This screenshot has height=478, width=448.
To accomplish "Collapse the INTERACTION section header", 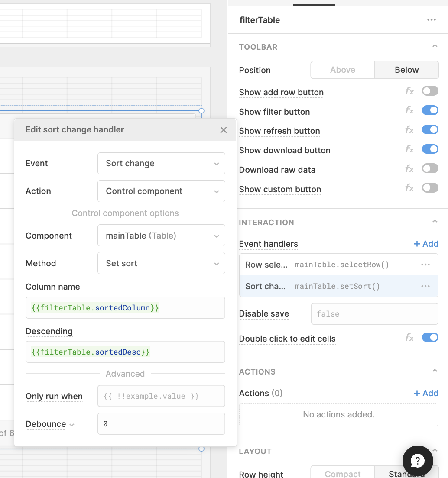I will [435, 221].
